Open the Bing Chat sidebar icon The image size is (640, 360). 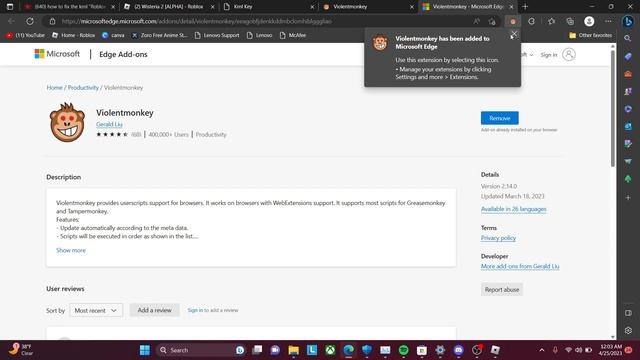click(628, 21)
